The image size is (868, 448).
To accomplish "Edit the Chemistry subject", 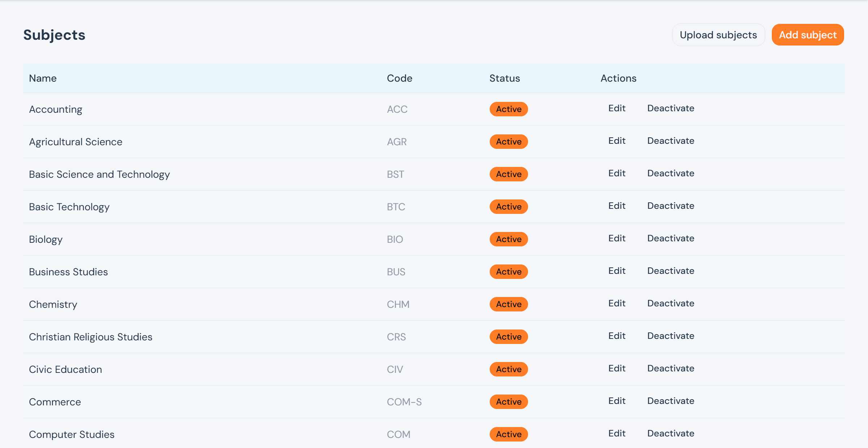I will pos(617,303).
